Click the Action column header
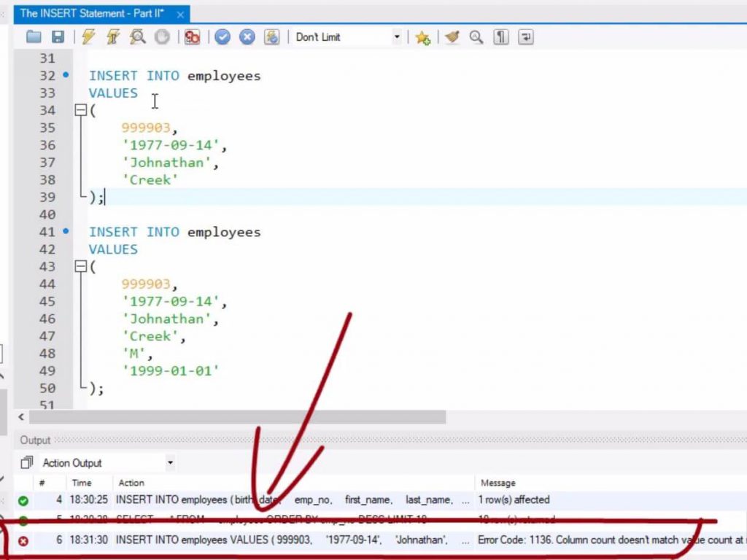Image resolution: width=747 pixels, height=560 pixels. (x=131, y=483)
